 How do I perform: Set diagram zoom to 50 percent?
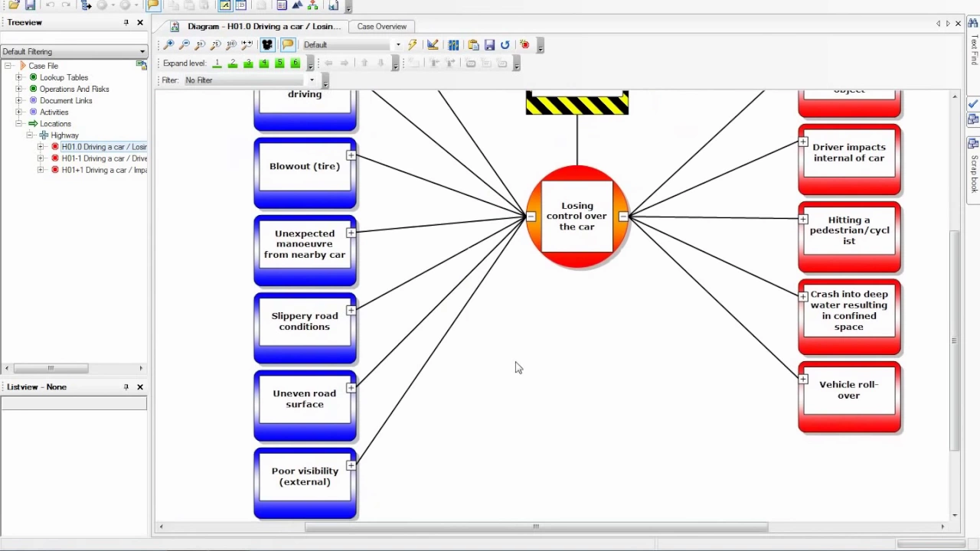click(201, 45)
